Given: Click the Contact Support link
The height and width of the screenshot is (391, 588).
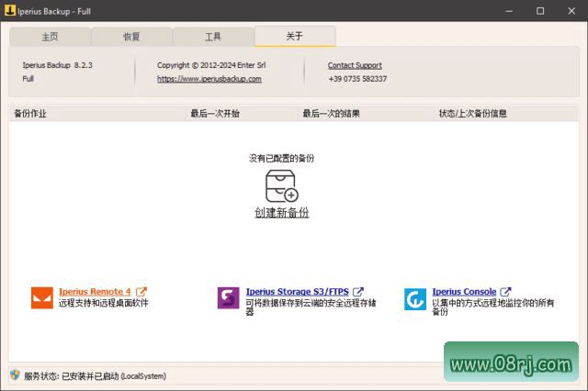Looking at the screenshot, I should pyautogui.click(x=355, y=65).
